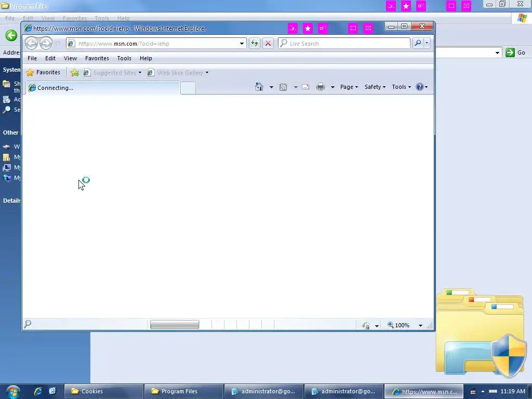Click the large Program Files folder icon
Image resolution: width=532 pixels, height=399 pixels.
481,333
